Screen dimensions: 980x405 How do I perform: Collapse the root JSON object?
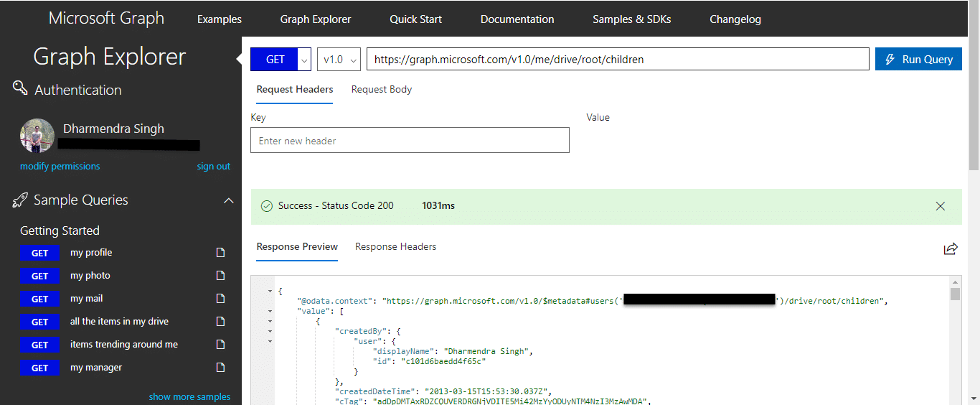point(270,292)
